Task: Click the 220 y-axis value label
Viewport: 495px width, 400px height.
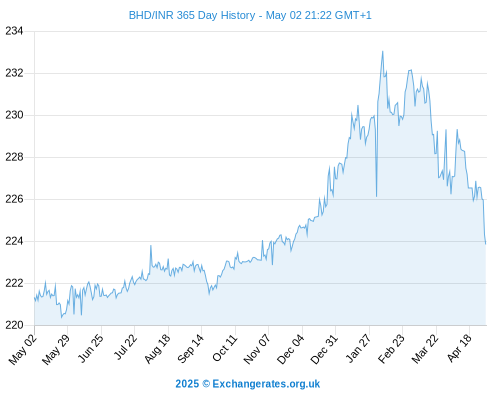Action: (x=14, y=325)
